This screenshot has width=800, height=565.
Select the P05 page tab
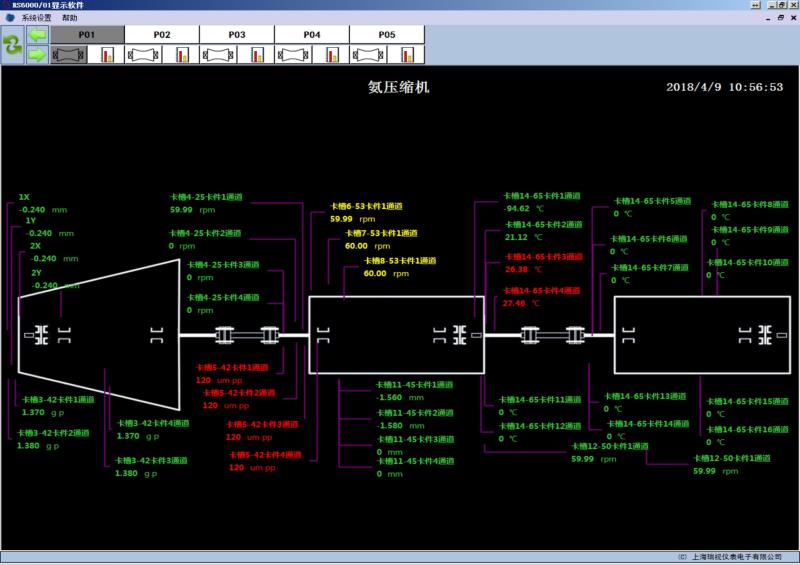pyautogui.click(x=387, y=35)
